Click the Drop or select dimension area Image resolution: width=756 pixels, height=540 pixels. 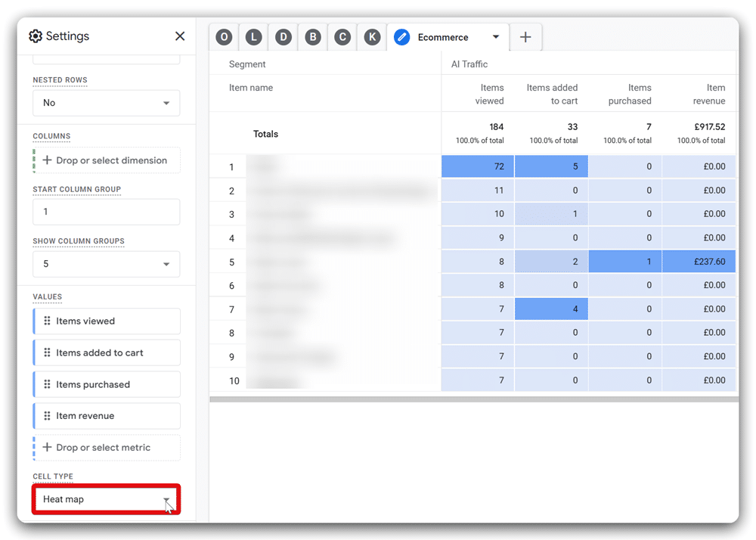105,160
